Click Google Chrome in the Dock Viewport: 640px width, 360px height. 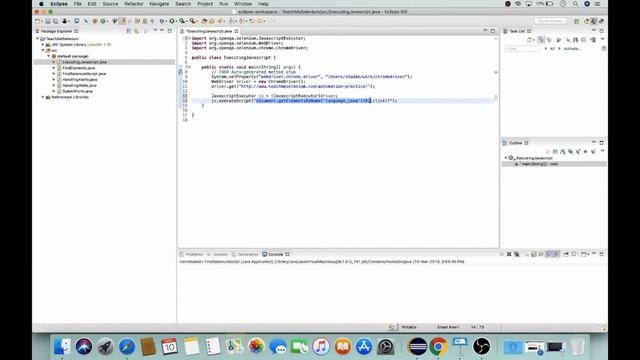pyautogui.click(x=438, y=347)
